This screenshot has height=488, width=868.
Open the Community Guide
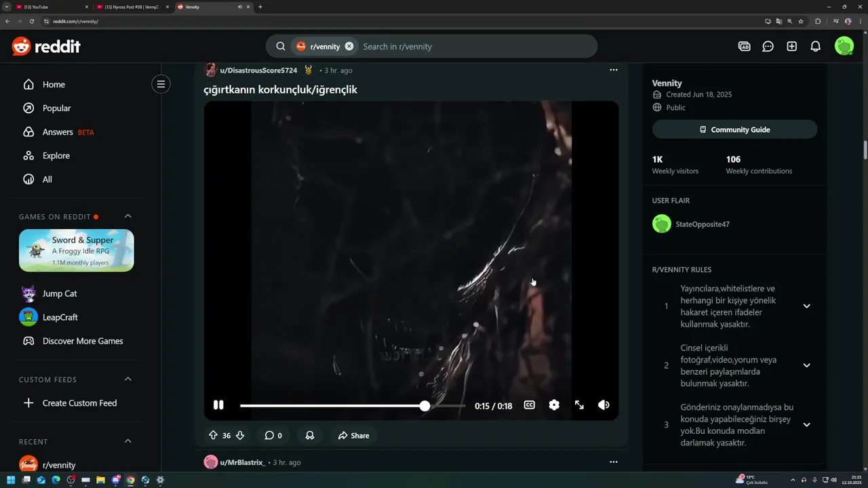pyautogui.click(x=734, y=129)
